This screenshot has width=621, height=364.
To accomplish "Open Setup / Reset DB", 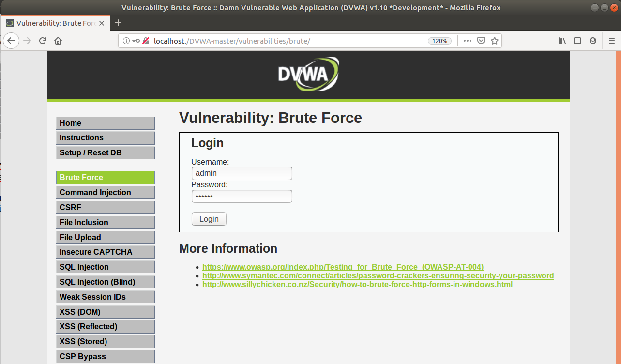I will click(106, 153).
